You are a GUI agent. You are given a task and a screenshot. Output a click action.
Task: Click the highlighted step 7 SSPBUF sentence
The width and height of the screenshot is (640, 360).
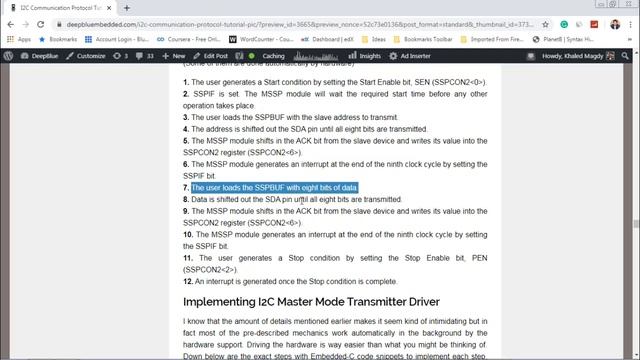[274, 188]
